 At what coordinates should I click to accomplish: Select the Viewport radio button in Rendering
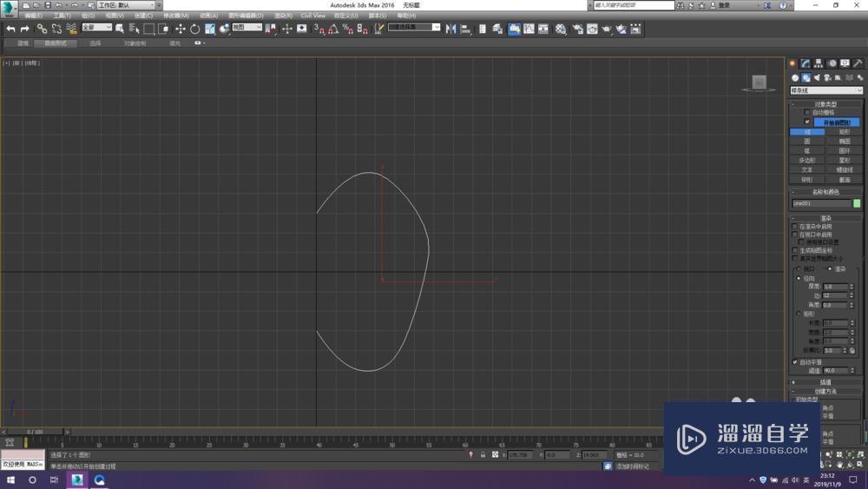tap(799, 268)
